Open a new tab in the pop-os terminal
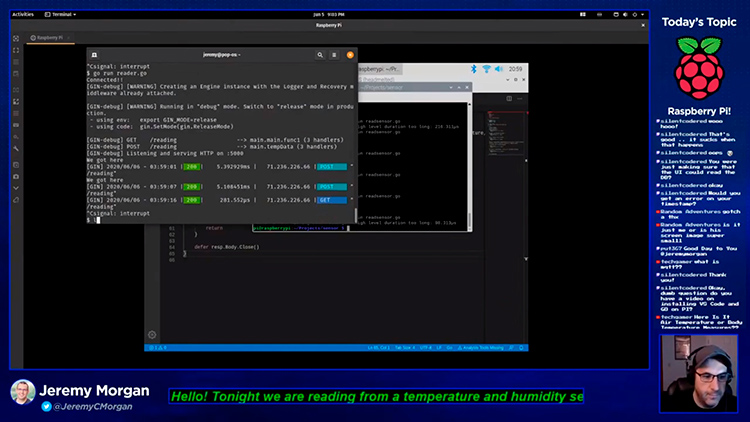The height and width of the screenshot is (422, 750). click(94, 55)
